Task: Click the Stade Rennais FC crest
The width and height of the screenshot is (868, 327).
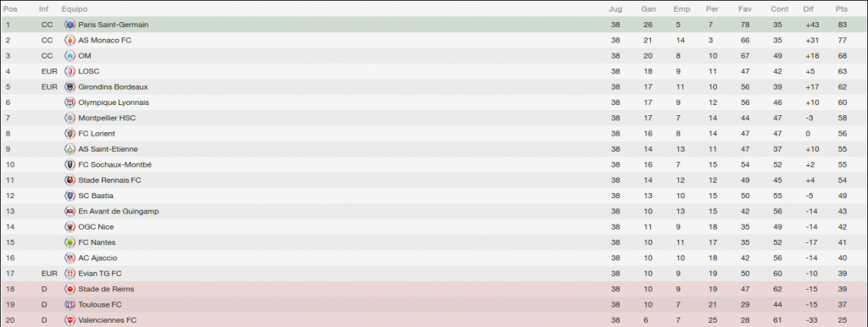Action: (x=70, y=180)
